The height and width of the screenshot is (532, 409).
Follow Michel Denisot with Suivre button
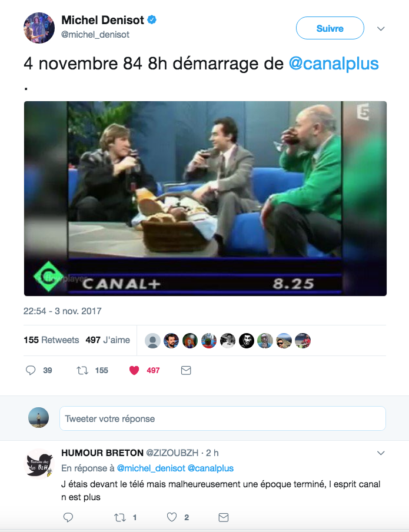330,28
